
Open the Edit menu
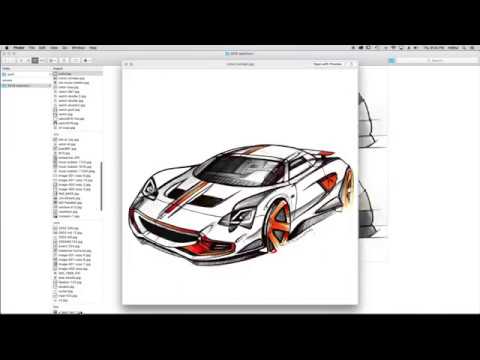pos(42,48)
